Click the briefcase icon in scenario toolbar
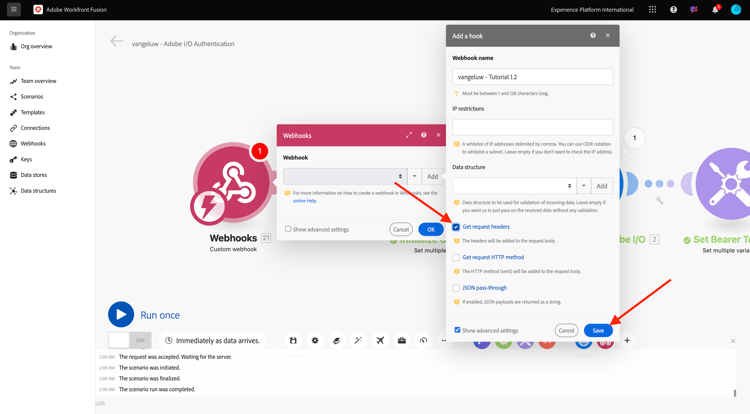The width and height of the screenshot is (750, 414). click(x=402, y=340)
